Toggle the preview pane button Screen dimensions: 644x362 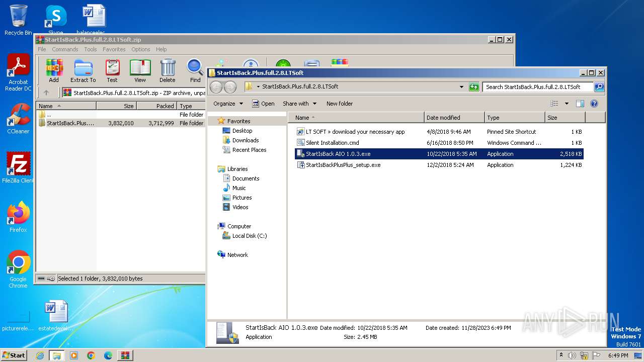click(580, 104)
